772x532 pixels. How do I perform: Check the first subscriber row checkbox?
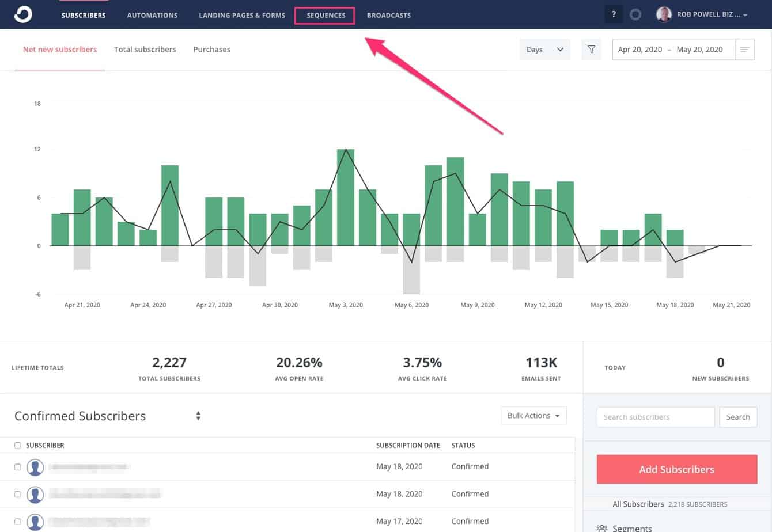tap(17, 467)
